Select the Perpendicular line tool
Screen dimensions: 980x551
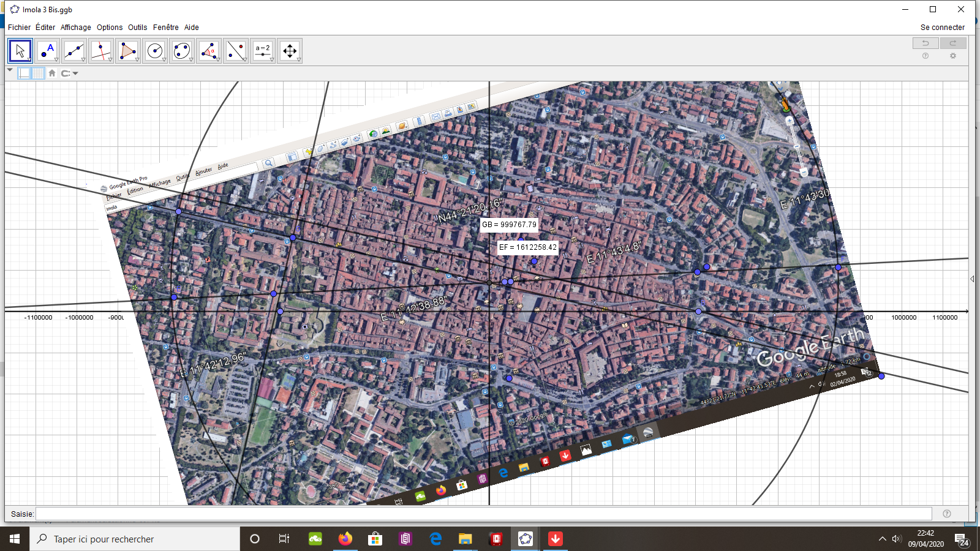click(101, 51)
